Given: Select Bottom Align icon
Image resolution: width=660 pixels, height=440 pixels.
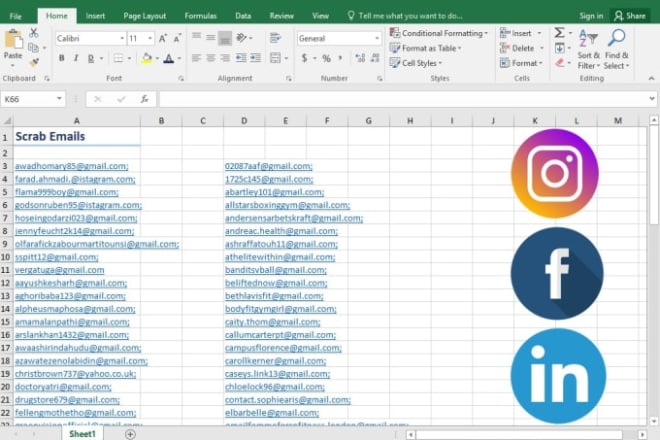Looking at the screenshot, I should coord(225,38).
